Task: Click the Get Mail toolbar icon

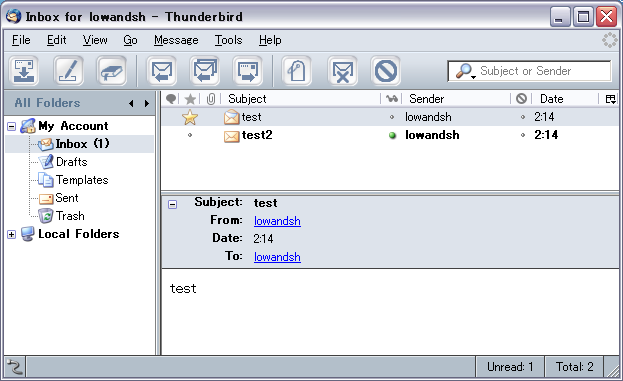Action: point(24,71)
